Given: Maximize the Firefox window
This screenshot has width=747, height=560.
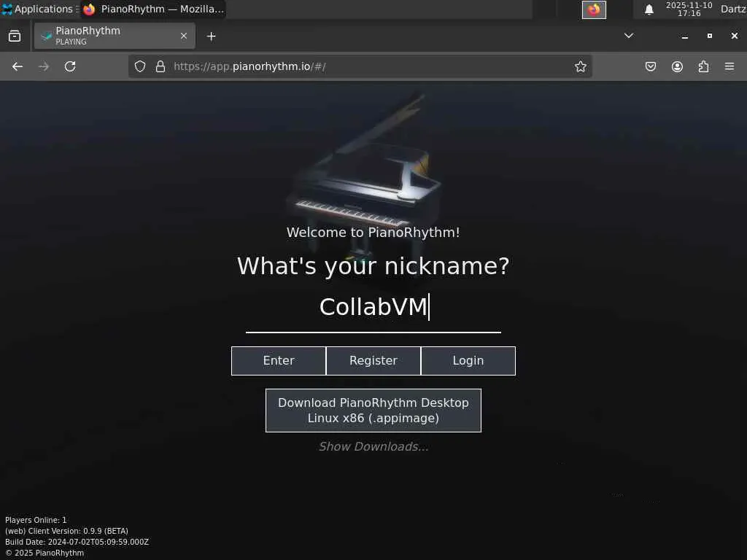Looking at the screenshot, I should (x=709, y=36).
